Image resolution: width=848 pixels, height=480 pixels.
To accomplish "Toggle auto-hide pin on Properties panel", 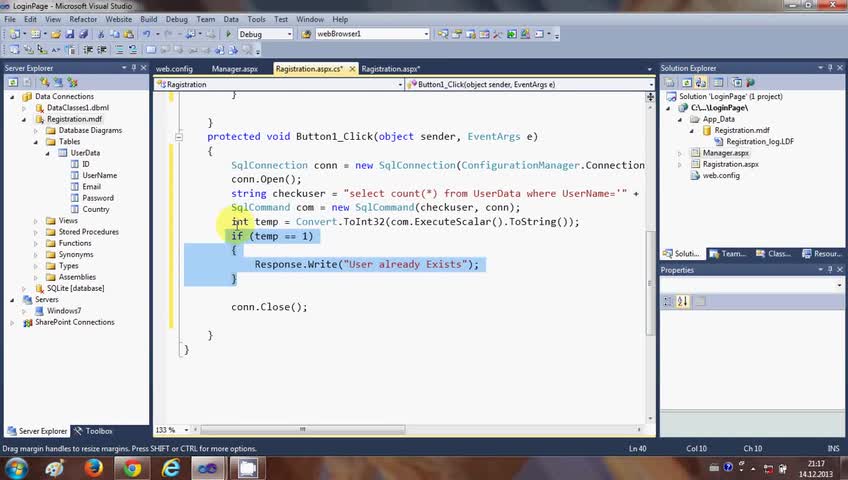I will (830, 269).
